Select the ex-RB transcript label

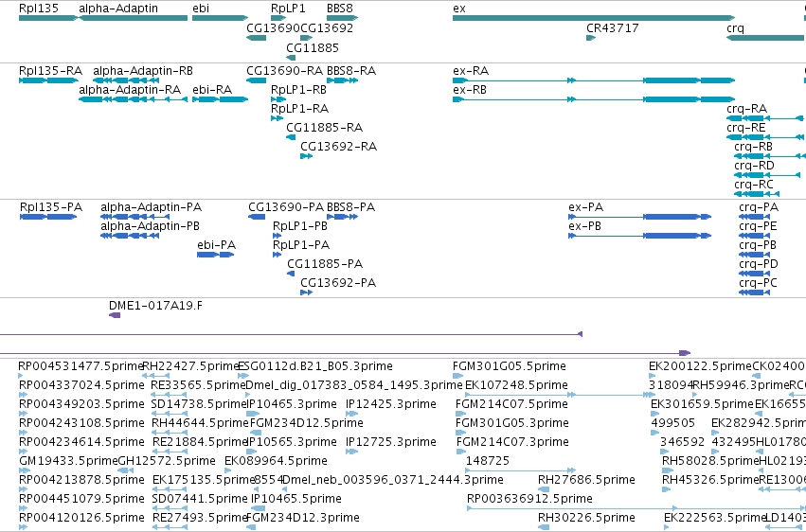470,89
